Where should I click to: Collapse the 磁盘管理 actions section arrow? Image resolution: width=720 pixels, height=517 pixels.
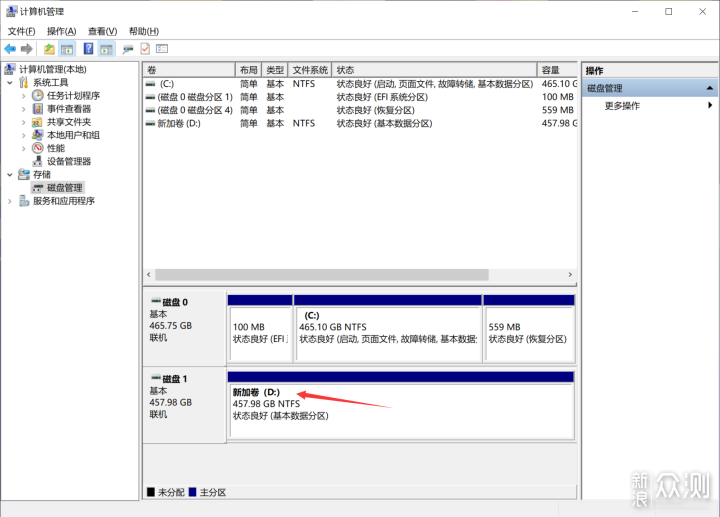(709, 88)
